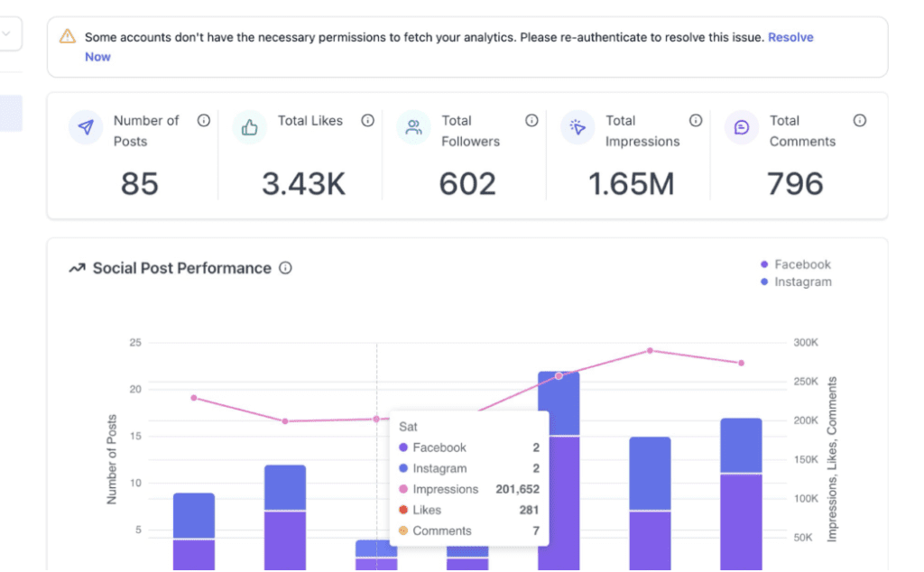This screenshot has width=924, height=572.
Task: Click the 796 Total Comments value
Action: pos(795,184)
